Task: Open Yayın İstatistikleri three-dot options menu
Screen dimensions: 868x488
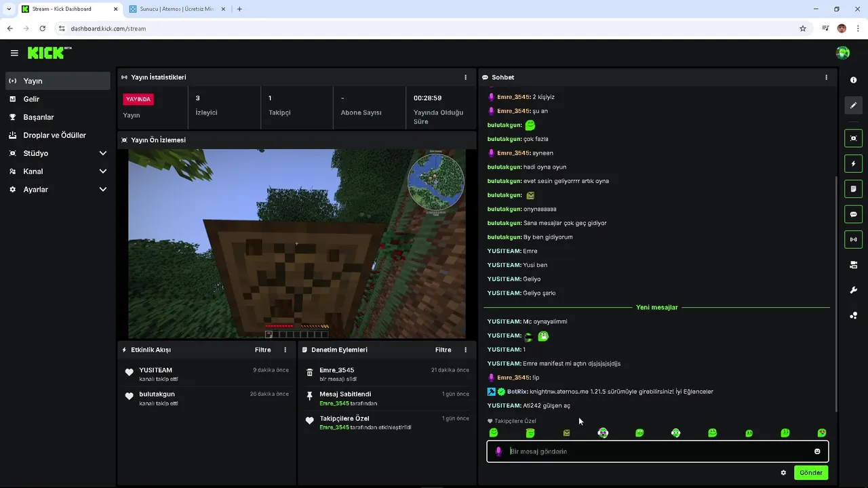Action: point(465,77)
